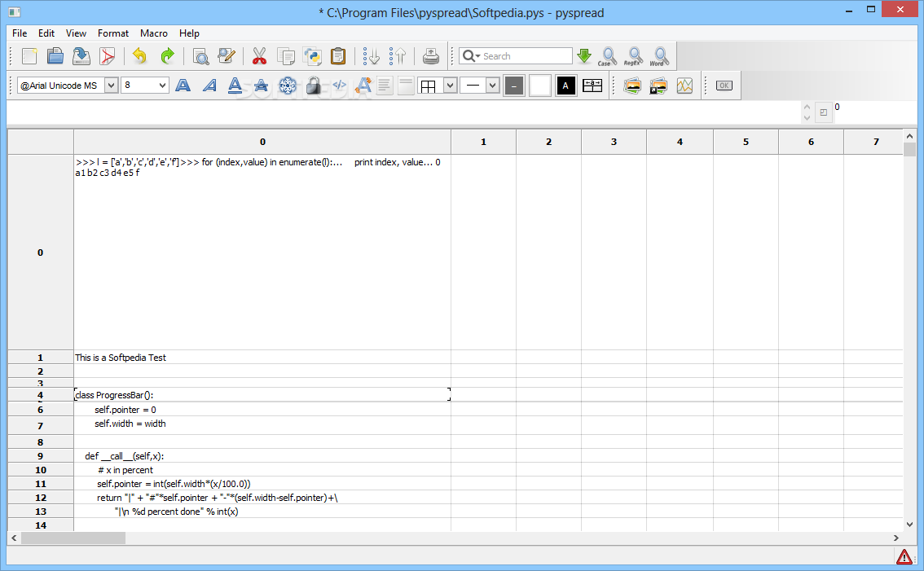Viewport: 924px width, 571px height.
Task: Open the View menu
Action: (76, 33)
